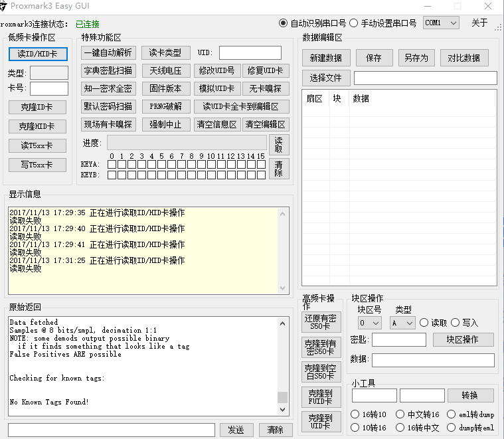Open the key 类型 A dropdown

402,323
